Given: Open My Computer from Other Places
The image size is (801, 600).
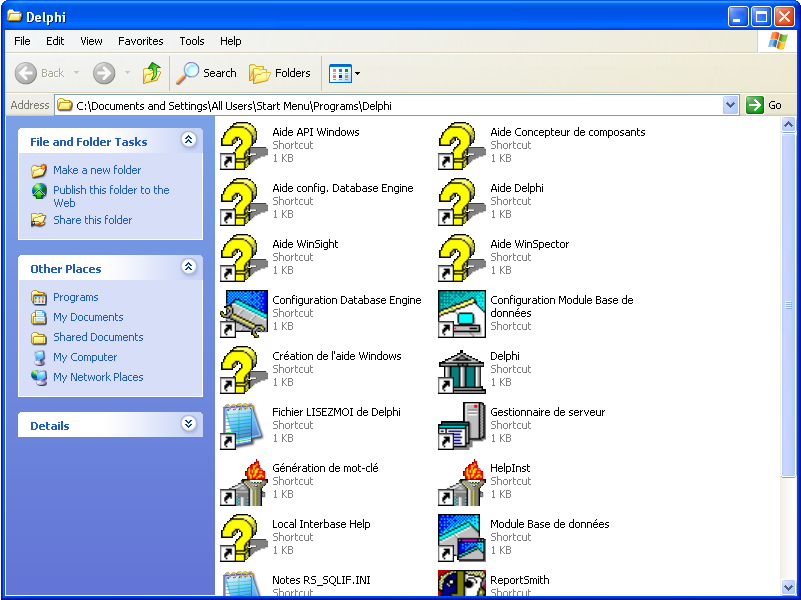Looking at the screenshot, I should tap(85, 357).
